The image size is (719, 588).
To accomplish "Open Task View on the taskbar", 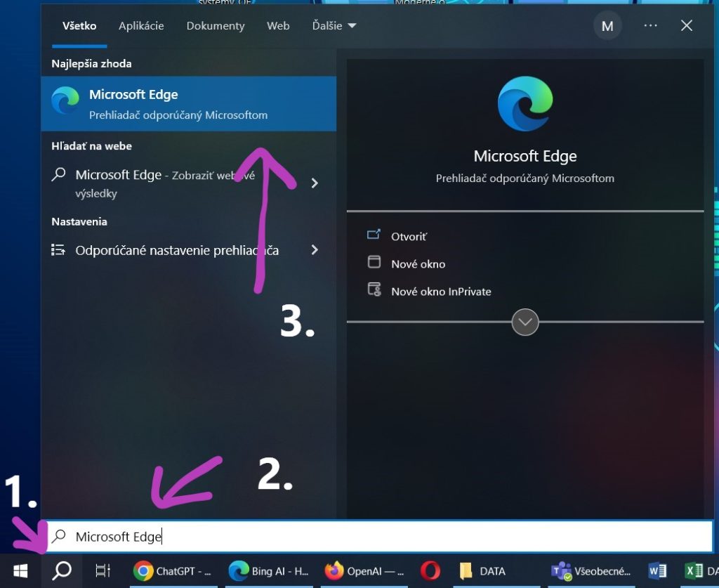I will [x=103, y=571].
